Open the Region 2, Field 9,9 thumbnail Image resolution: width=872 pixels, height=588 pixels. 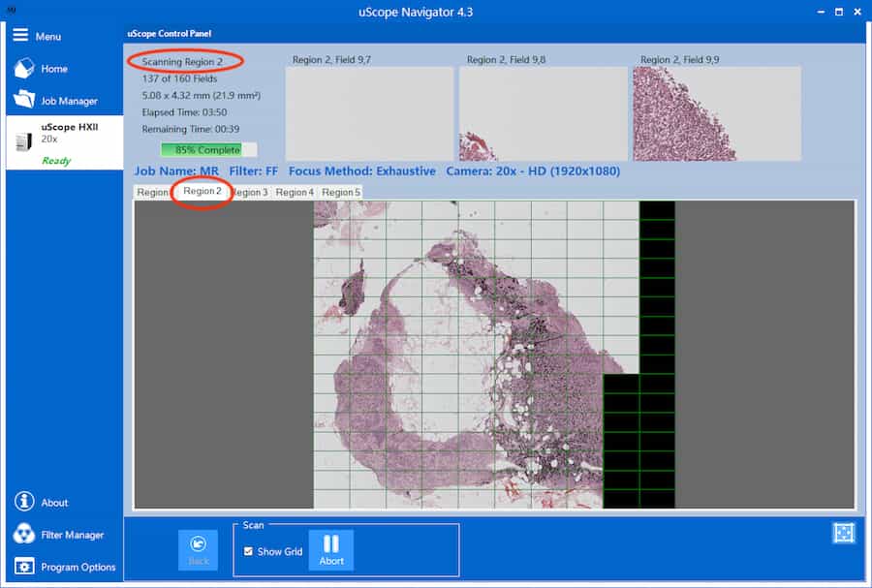717,113
